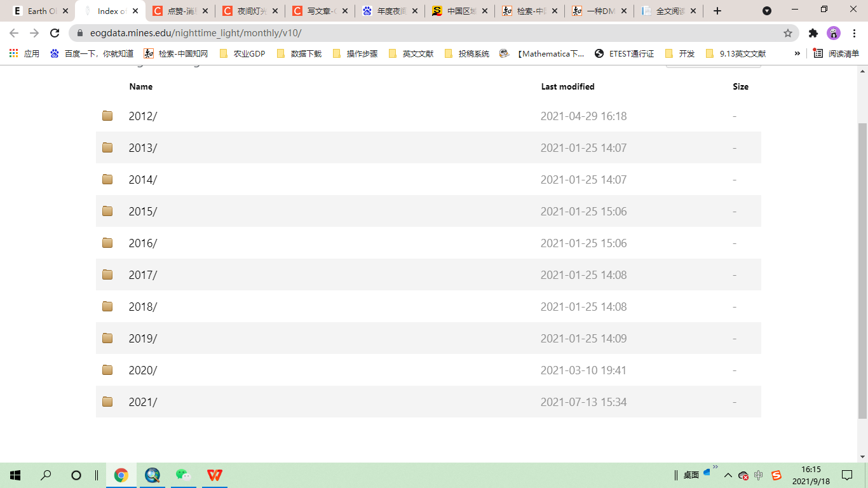Switch to the 全文阅读 tab
868x488 pixels.
coord(670,11)
